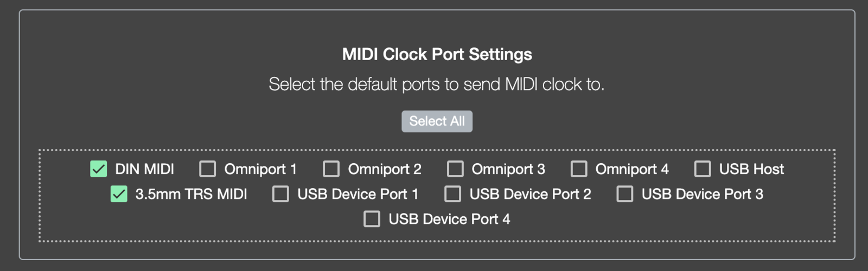The image size is (868, 271).
Task: Disable the 3.5mm TRS MIDI checkbox
Action: click(x=119, y=194)
